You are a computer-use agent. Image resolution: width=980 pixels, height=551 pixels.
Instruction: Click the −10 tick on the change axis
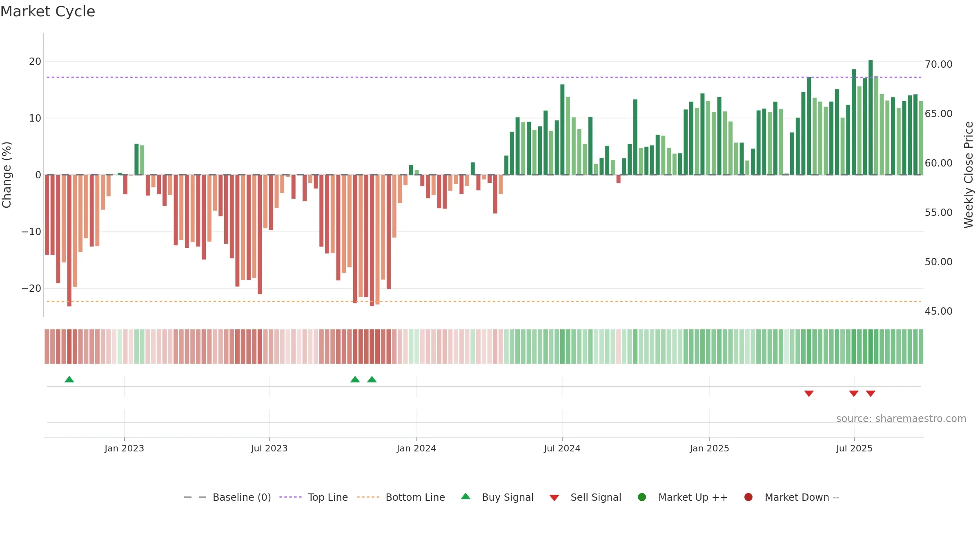pyautogui.click(x=31, y=231)
